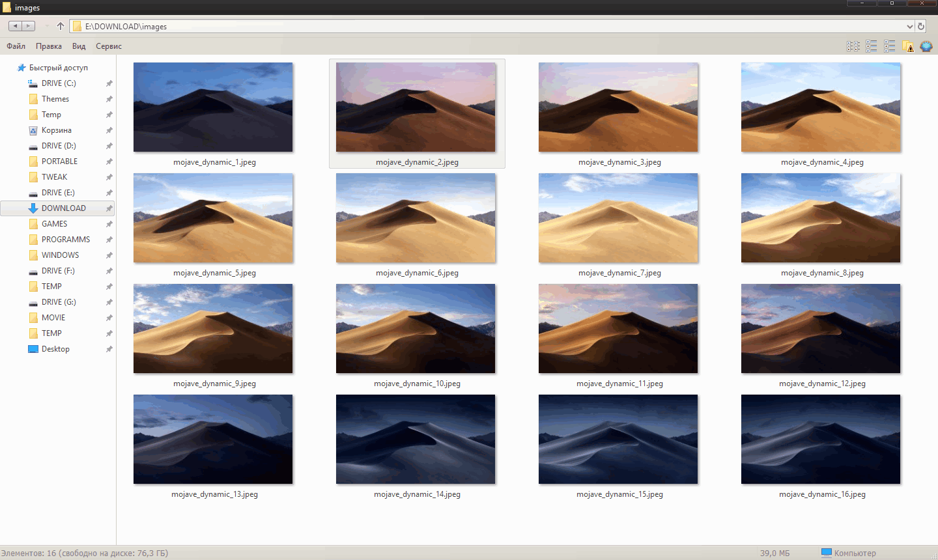The image size is (938, 560).
Task: Unpin Themes folder from quick access
Action: pyautogui.click(x=109, y=99)
